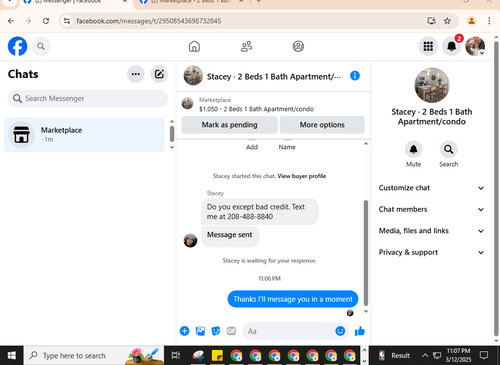Go back in browser
Image resolution: width=500 pixels, height=365 pixels.
(11, 21)
